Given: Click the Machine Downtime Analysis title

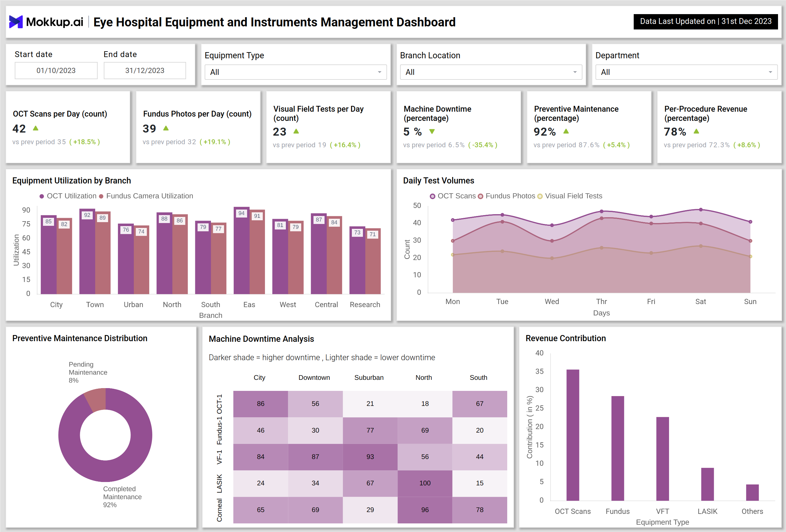Looking at the screenshot, I should click(261, 339).
